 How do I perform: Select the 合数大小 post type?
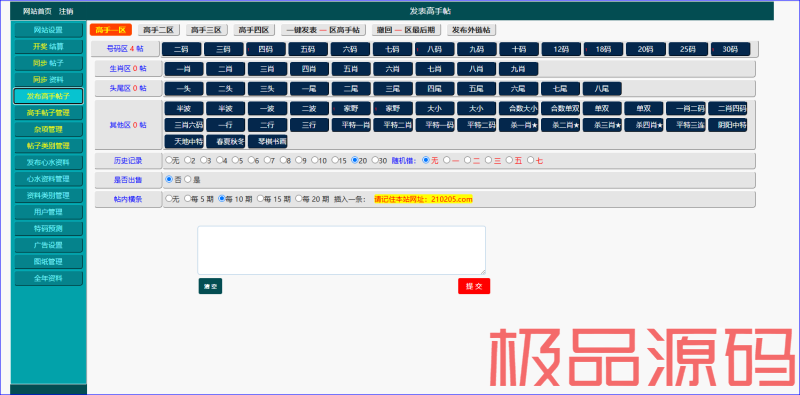(x=518, y=108)
